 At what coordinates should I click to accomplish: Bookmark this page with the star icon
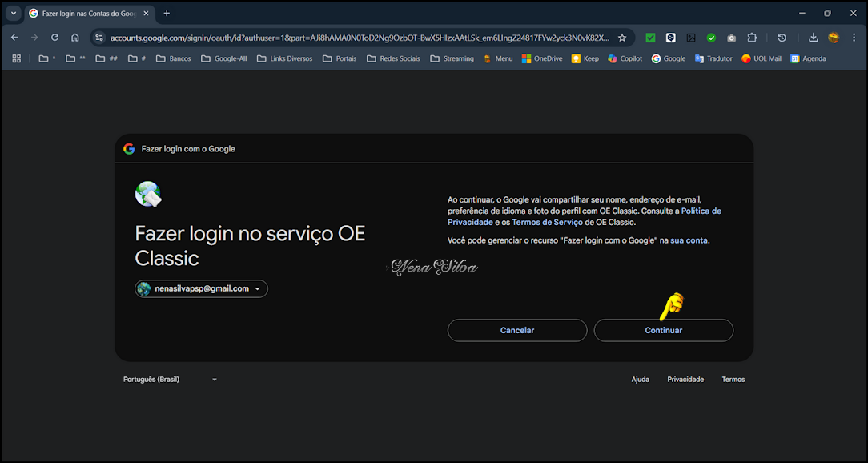622,38
